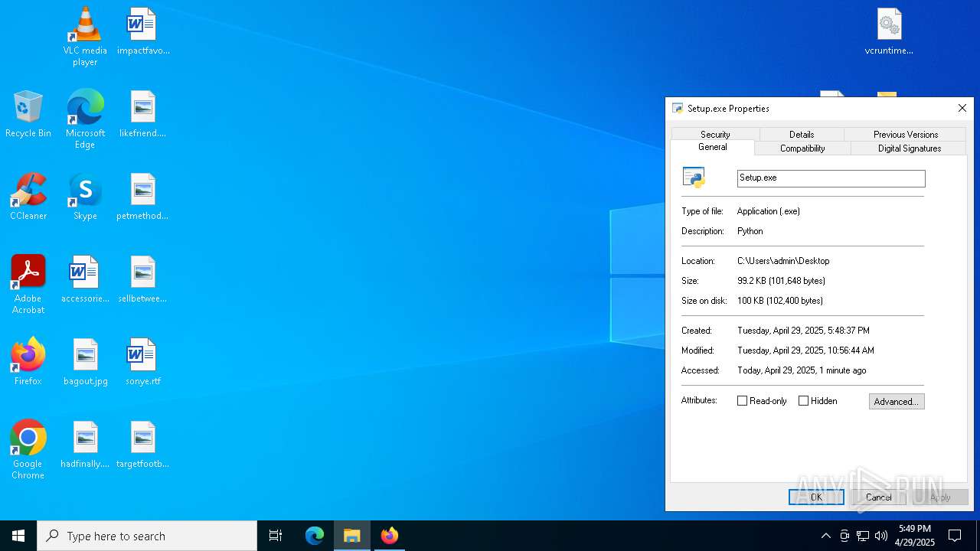Open Edge from the taskbar
Viewport: 980px width, 551px height.
(x=315, y=536)
